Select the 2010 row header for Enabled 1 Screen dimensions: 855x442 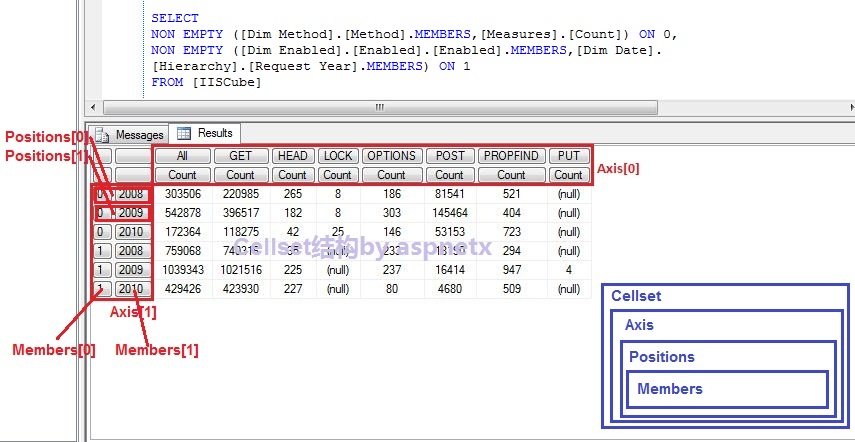(132, 289)
